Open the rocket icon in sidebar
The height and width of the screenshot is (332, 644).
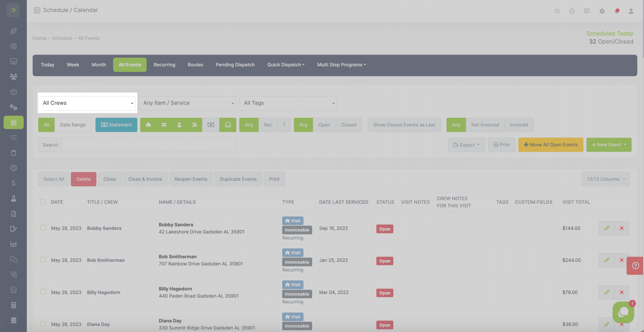click(13, 31)
